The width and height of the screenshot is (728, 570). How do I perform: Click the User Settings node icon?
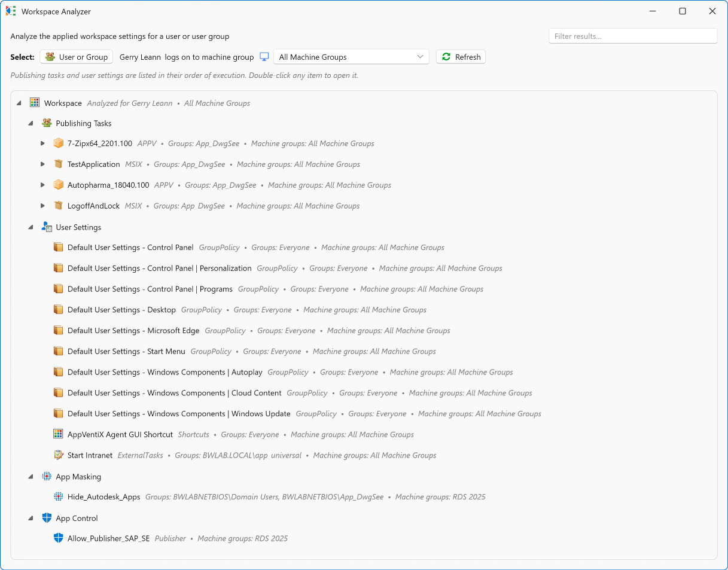[x=47, y=227]
